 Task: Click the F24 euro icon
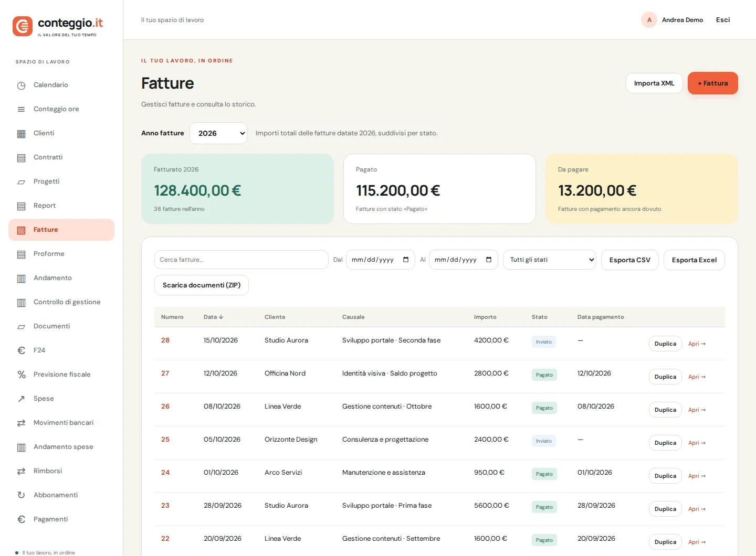click(x=21, y=350)
